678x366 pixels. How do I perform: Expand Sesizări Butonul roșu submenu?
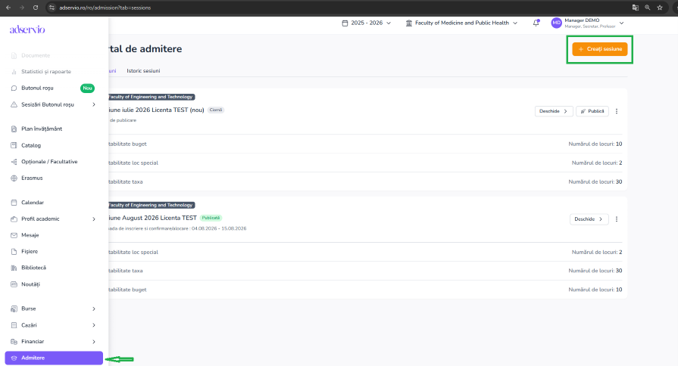click(x=94, y=105)
